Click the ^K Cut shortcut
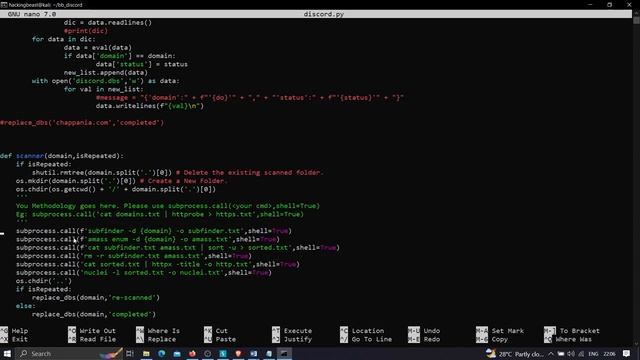The width and height of the screenshot is (640, 360). click(x=216, y=331)
